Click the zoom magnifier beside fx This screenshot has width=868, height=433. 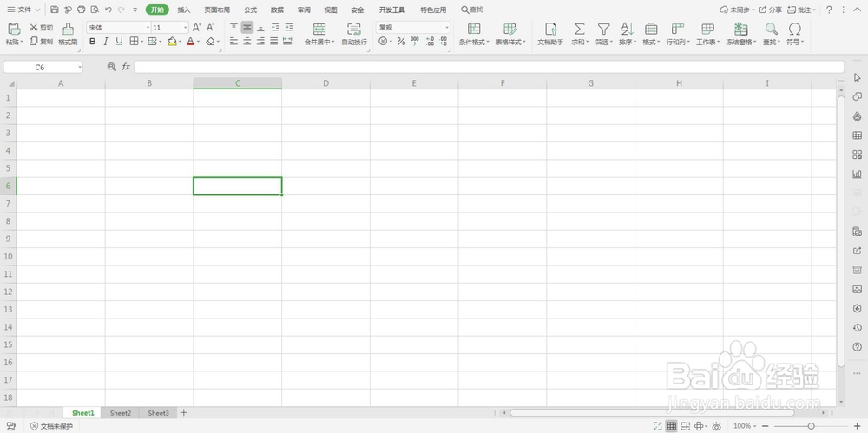111,67
